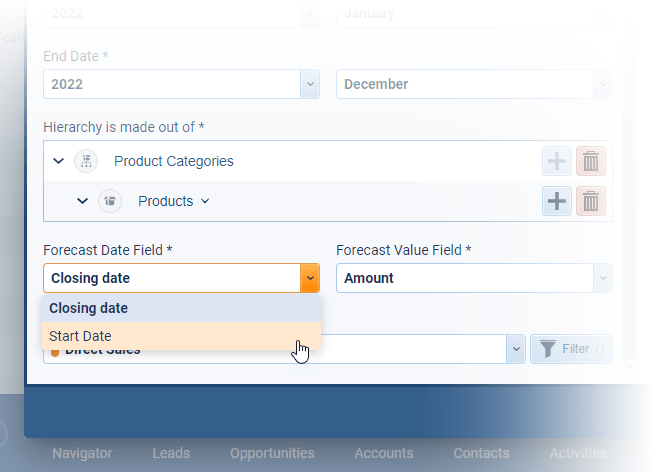Click the Filter button
The height and width of the screenshot is (472, 655).
point(571,349)
